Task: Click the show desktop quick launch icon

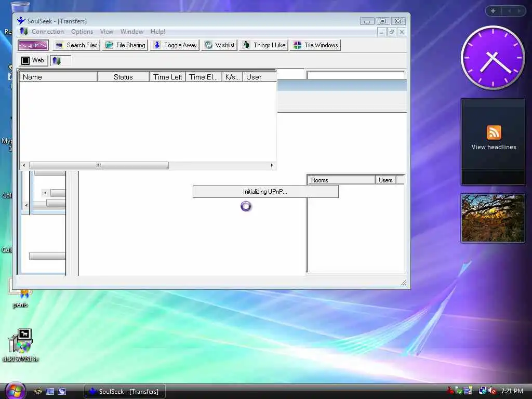Action: point(50,391)
